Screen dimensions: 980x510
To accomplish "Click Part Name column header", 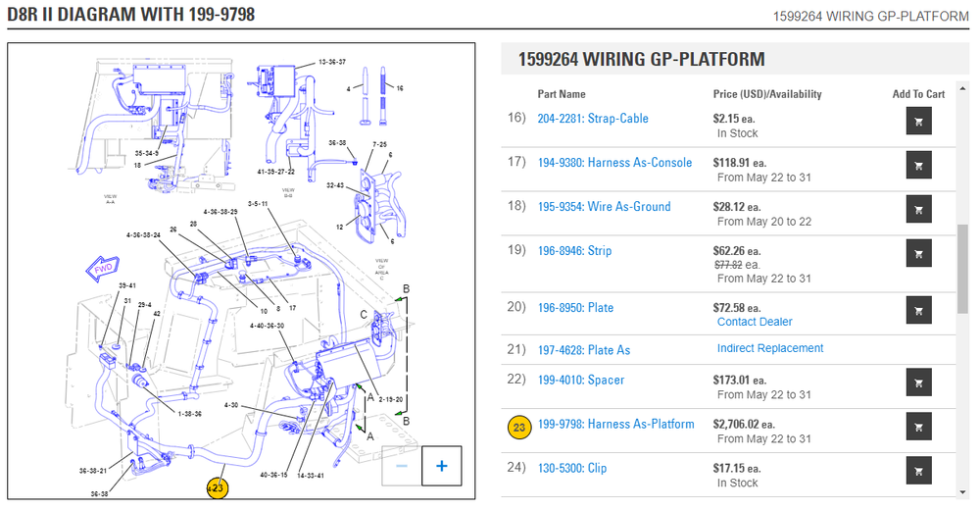I will (x=562, y=94).
